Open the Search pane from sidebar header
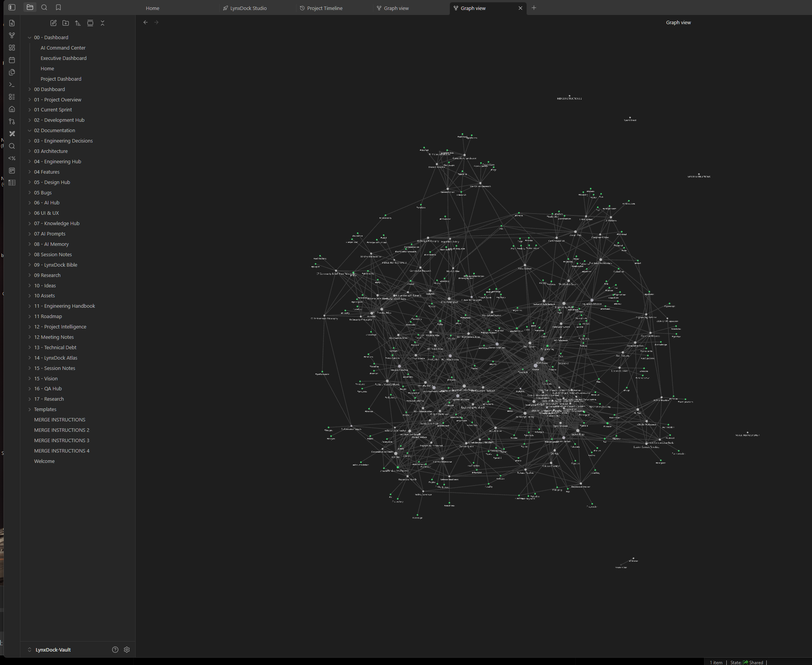 click(44, 7)
